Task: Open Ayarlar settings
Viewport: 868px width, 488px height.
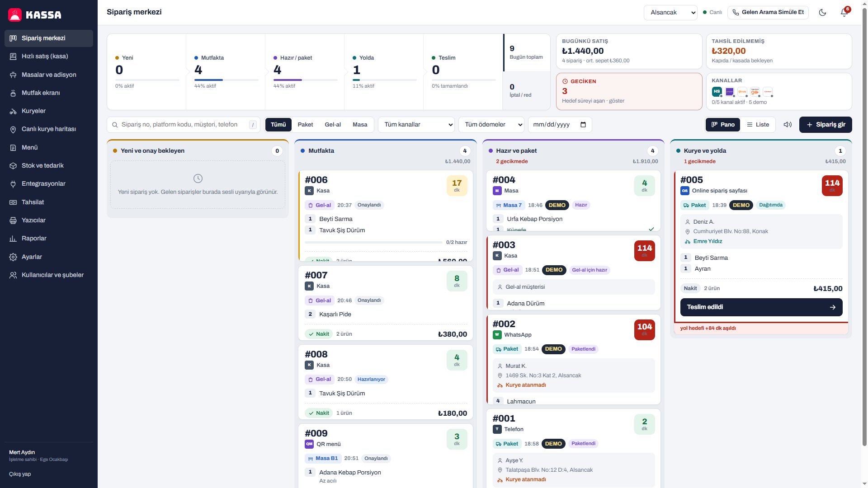Action: [x=49, y=257]
